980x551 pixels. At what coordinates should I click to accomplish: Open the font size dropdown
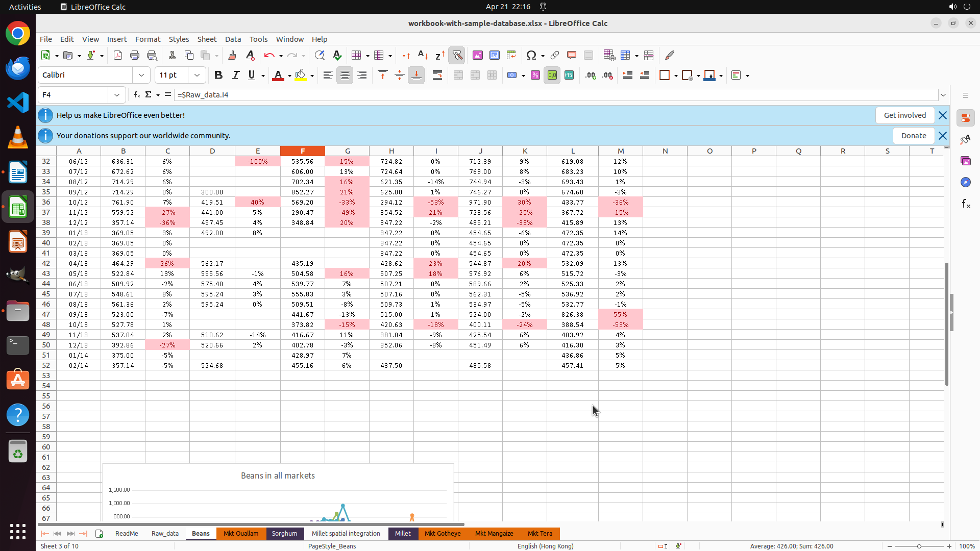coord(197,76)
